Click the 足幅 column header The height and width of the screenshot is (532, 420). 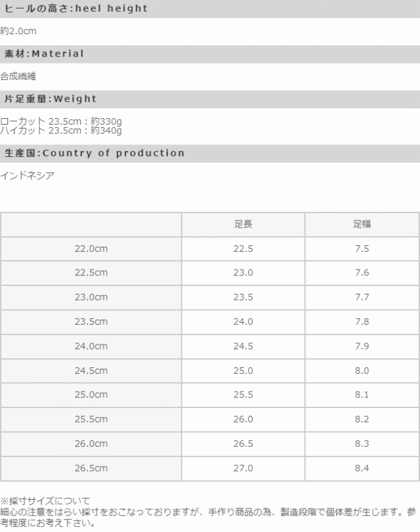pyautogui.click(x=362, y=224)
